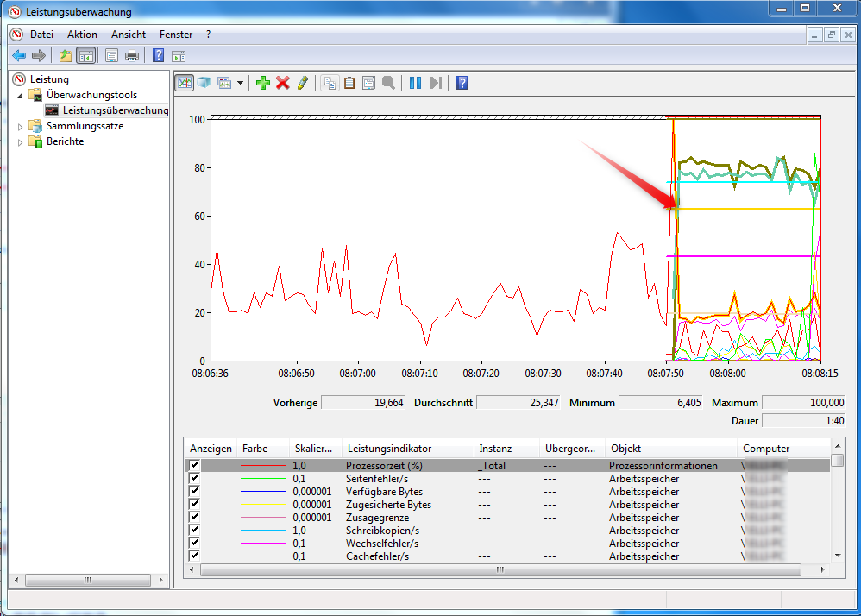Expand the Sammlungssätze tree node
Screen dimensions: 861x616
19,126
